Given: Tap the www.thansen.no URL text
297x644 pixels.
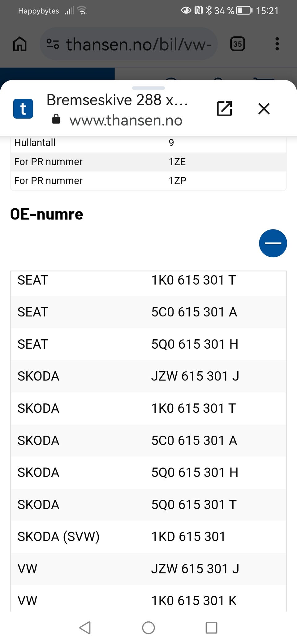Looking at the screenshot, I should 126,120.
